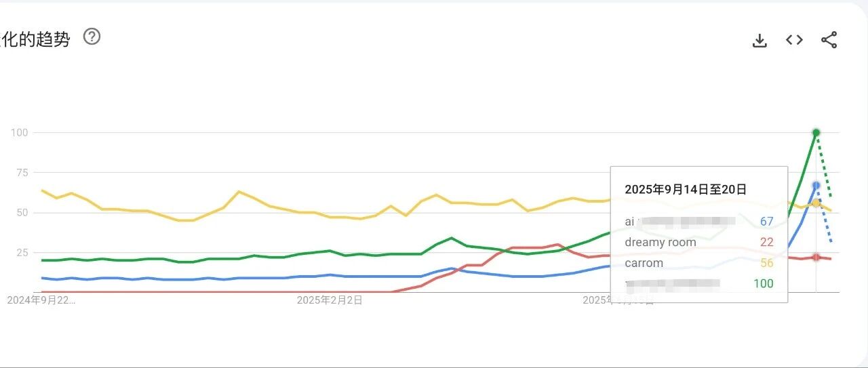The width and height of the screenshot is (868, 368).
Task: Open the embed code icon
Action: pyautogui.click(x=794, y=40)
